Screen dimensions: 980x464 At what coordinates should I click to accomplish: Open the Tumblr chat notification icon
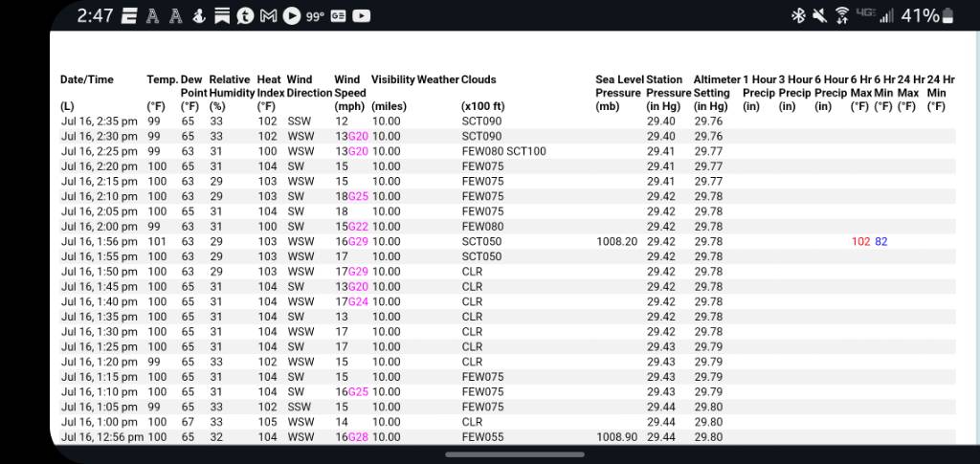pyautogui.click(x=245, y=15)
